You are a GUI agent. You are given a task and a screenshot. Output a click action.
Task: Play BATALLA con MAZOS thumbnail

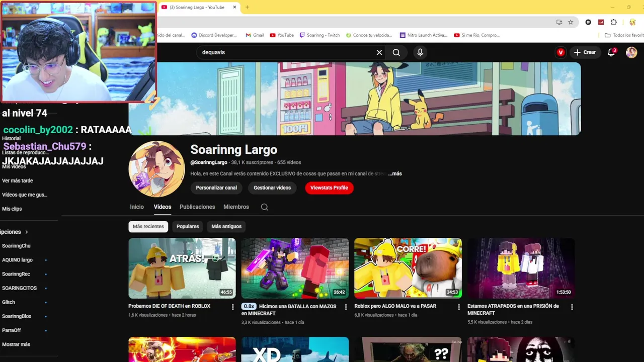point(295,268)
